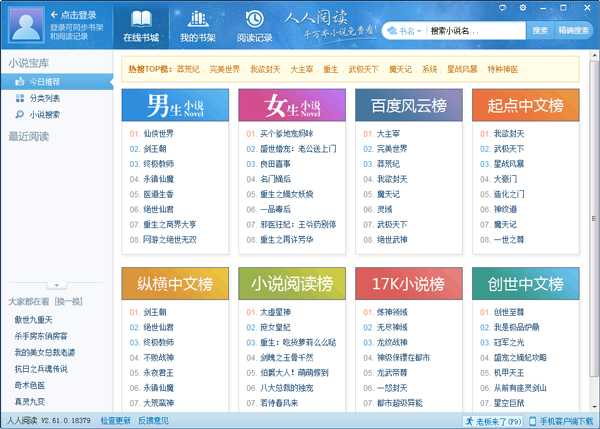This screenshot has height=429, width=600.
Task: Click the 换一换 refresh link
Action: pos(69,300)
